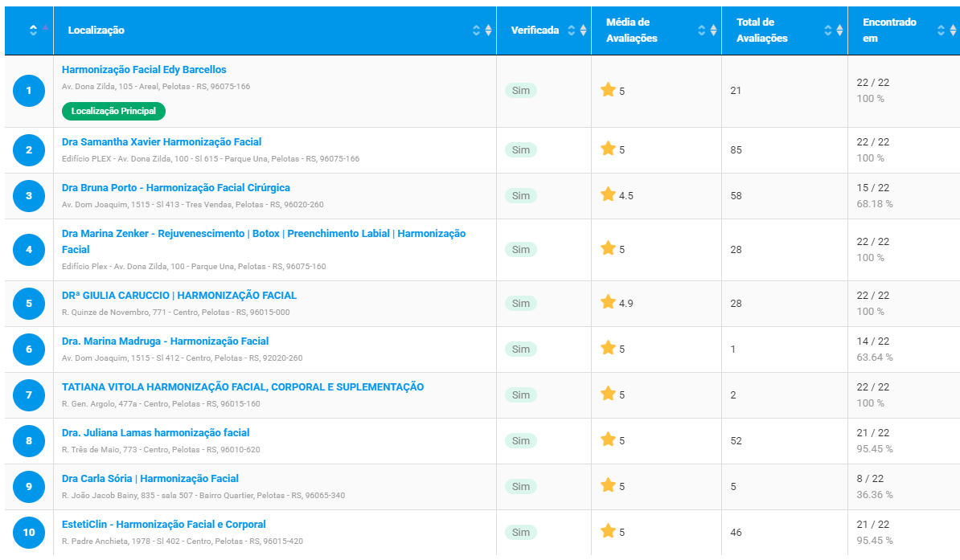Click the total reviews value 85

(x=736, y=150)
